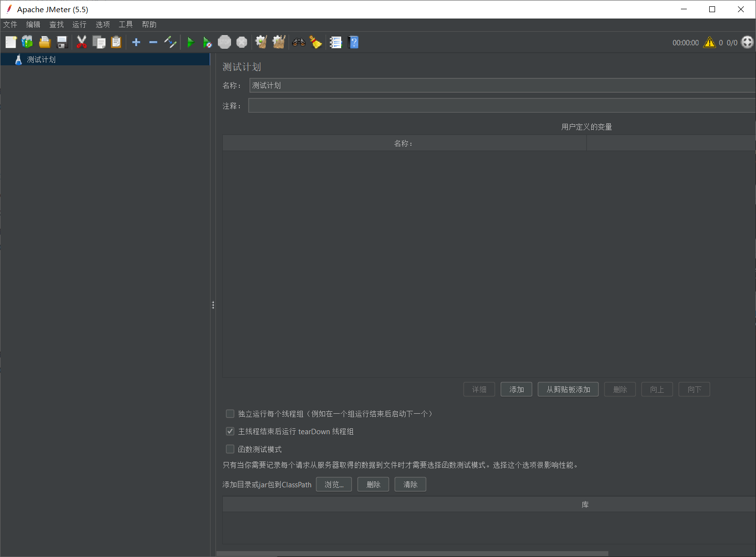Click the Cut scissors icon
Image resolution: width=756 pixels, height=557 pixels.
click(81, 42)
